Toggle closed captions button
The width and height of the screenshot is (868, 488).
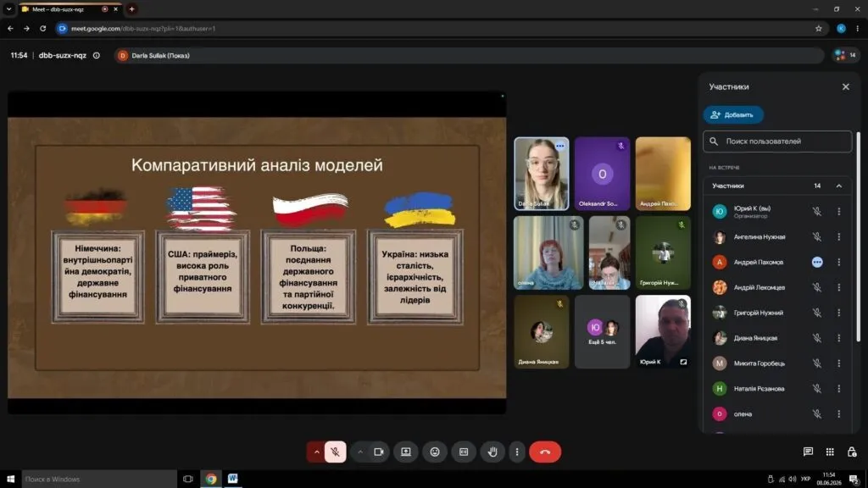click(x=464, y=452)
